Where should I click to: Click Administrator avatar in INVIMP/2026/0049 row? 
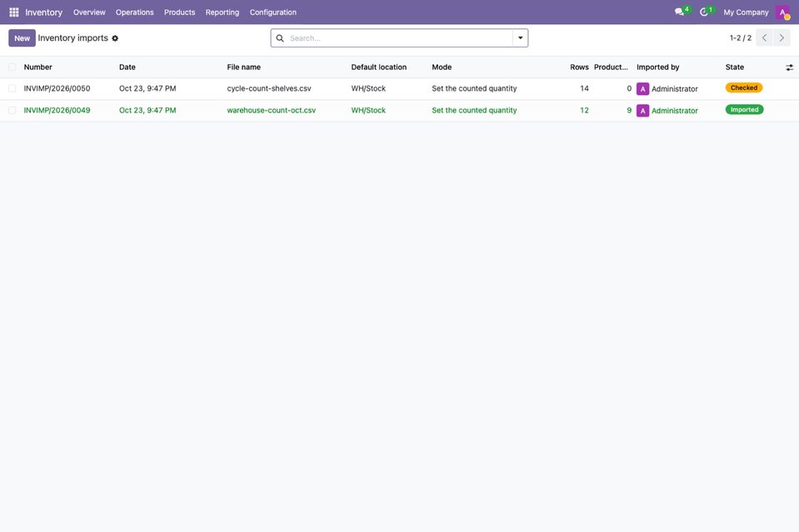click(x=642, y=111)
